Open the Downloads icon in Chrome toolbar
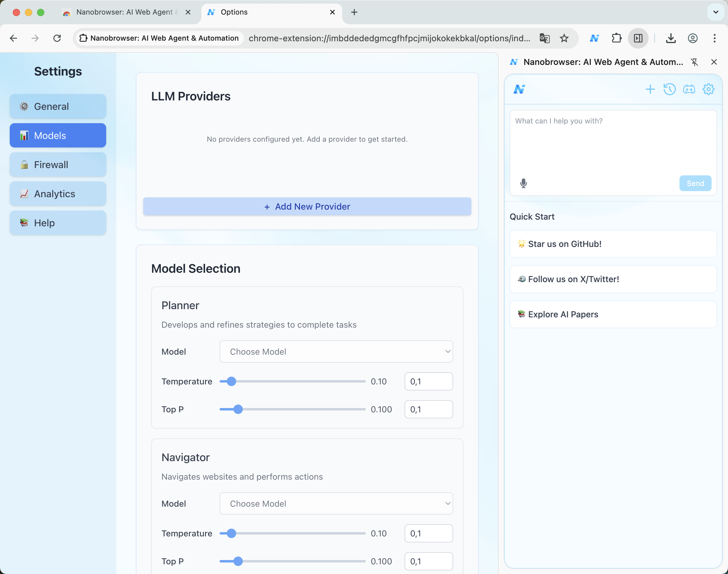Image resolution: width=728 pixels, height=574 pixels. tap(671, 38)
